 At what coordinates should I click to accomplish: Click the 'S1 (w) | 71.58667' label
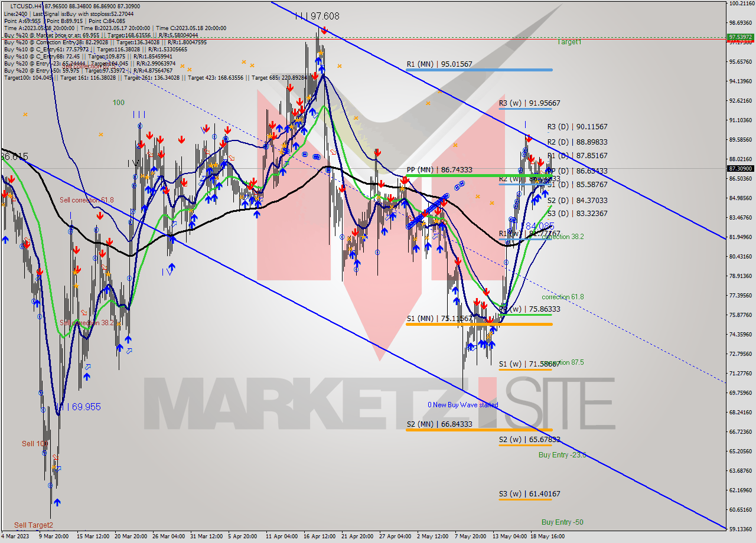(529, 365)
